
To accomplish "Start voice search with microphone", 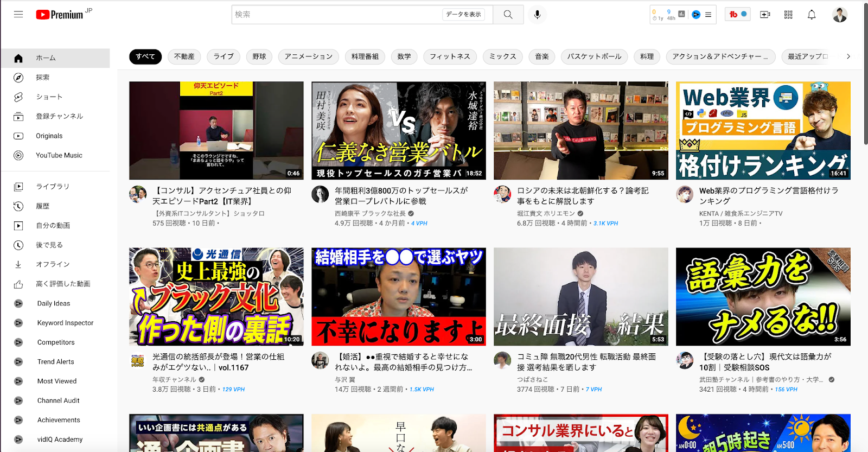I will tap(537, 15).
